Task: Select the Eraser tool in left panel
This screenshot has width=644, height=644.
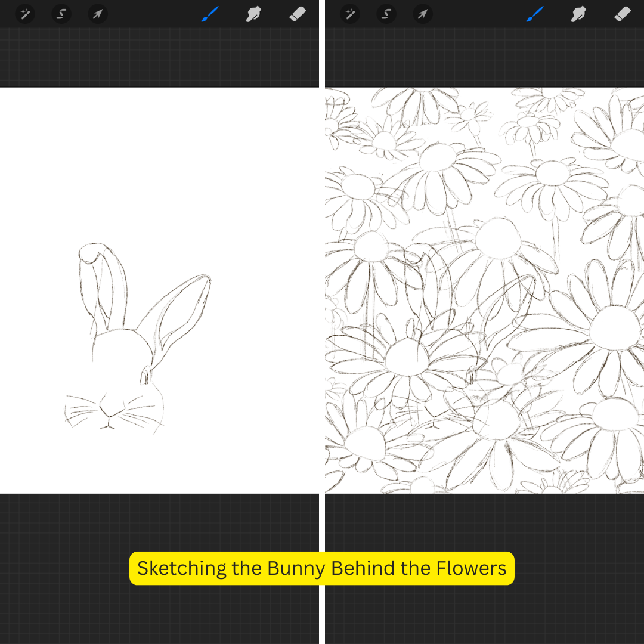Action: 298,14
